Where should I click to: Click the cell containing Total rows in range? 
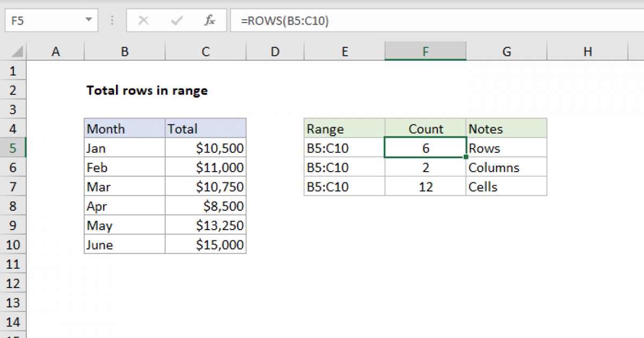coord(147,90)
